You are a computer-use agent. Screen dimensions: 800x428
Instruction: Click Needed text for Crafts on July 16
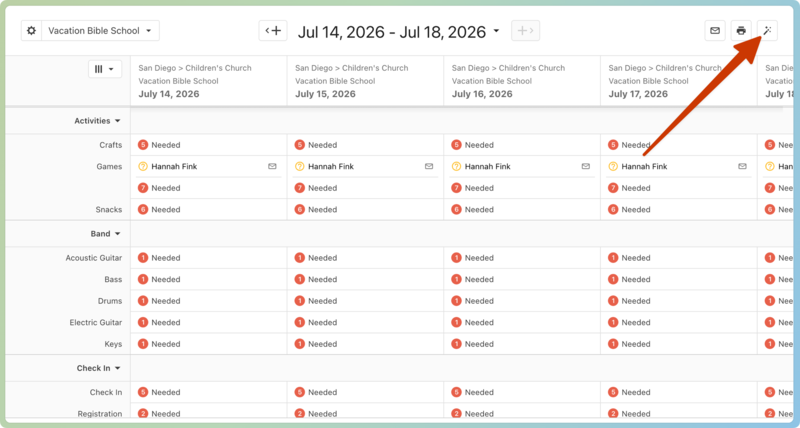[479, 145]
